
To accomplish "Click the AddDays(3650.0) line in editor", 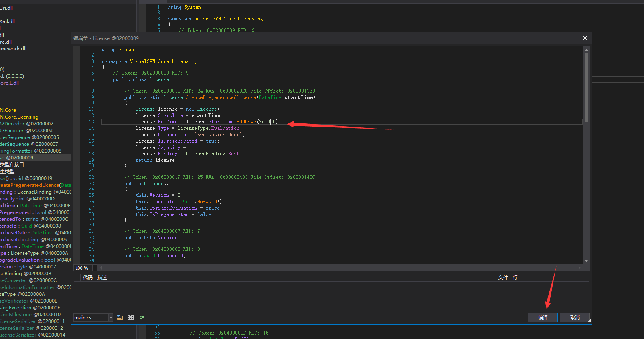I will click(342, 122).
